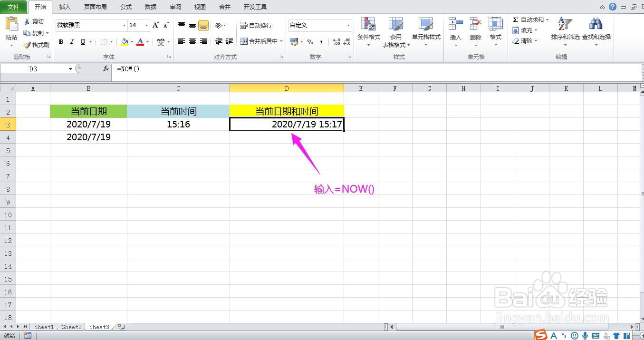This screenshot has width=644, height=340.
Task: Select cell showing 15:16
Action: click(178, 124)
